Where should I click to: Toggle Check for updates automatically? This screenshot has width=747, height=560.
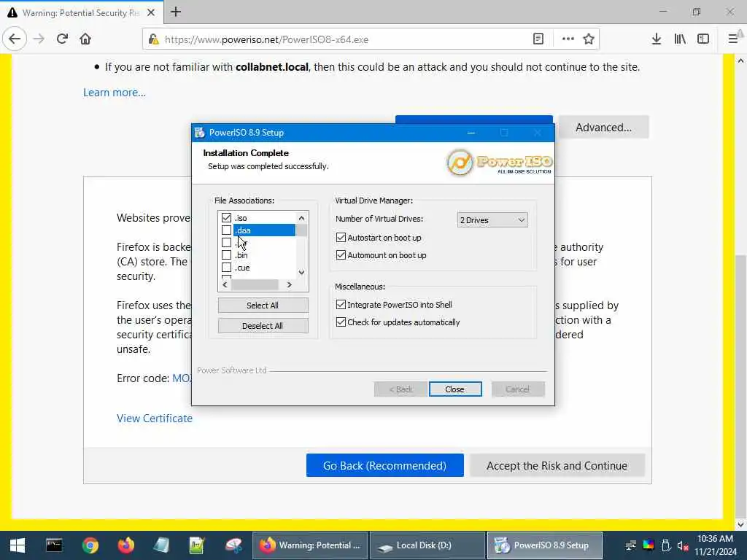tap(341, 322)
